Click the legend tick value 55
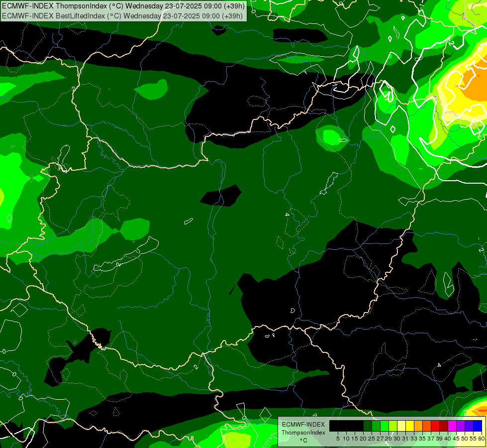Screen dimensions: 487x448 474,439
